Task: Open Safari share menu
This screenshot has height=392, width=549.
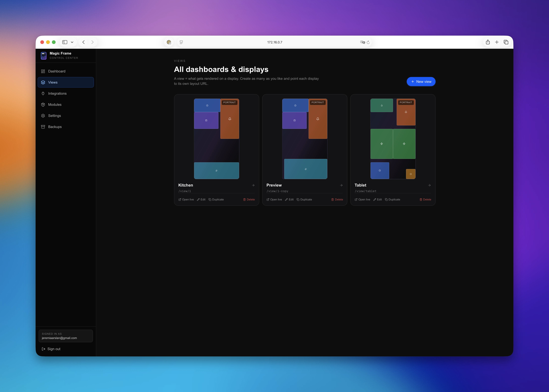Action: (x=488, y=42)
